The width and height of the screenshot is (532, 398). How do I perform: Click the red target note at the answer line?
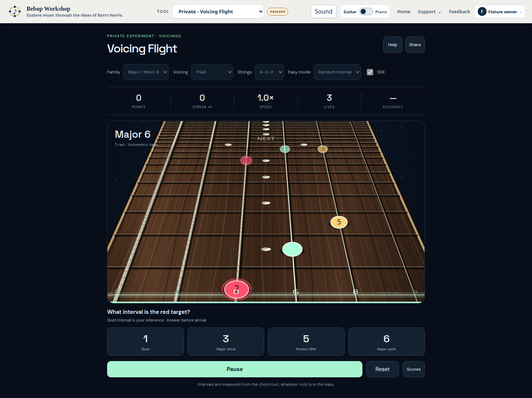click(236, 289)
